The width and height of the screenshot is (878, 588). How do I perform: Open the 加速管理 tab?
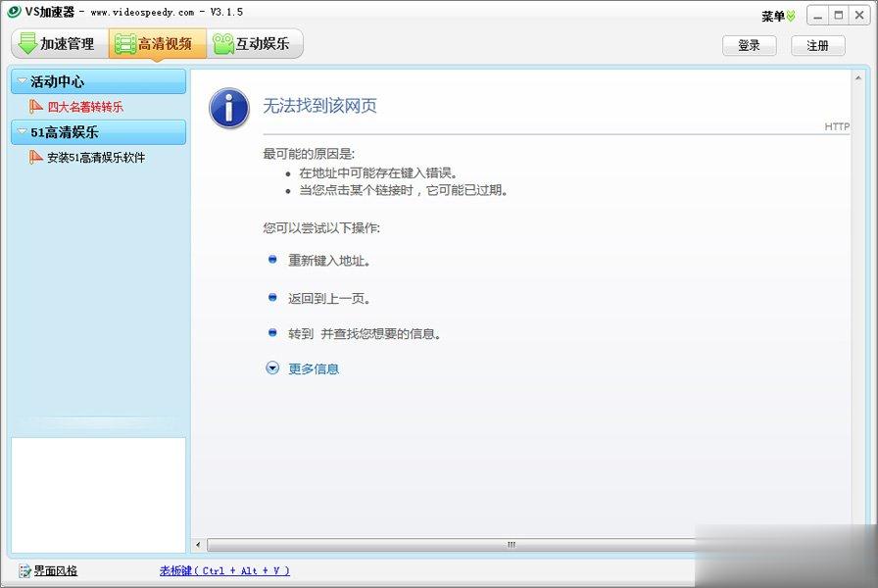click(60, 44)
